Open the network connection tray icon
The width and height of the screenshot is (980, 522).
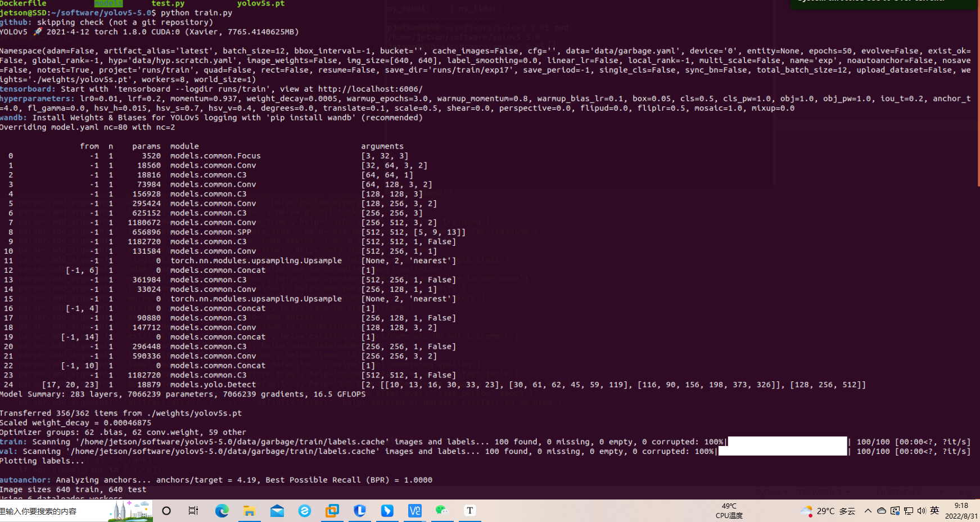908,511
